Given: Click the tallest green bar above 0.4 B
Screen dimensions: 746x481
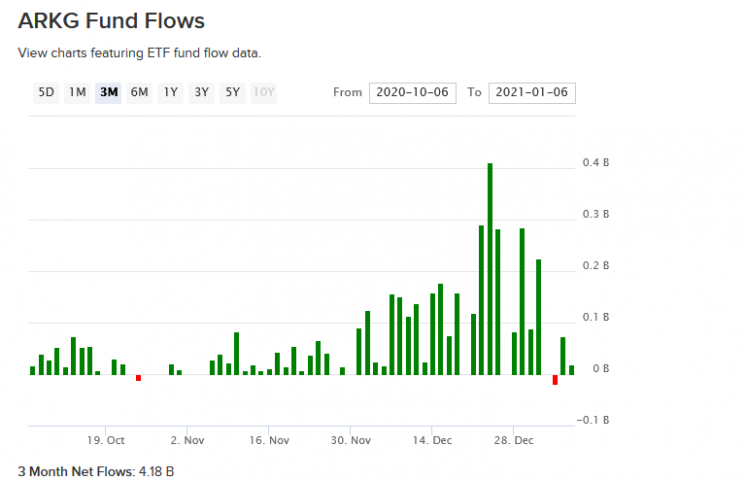Looking at the screenshot, I should [490, 269].
